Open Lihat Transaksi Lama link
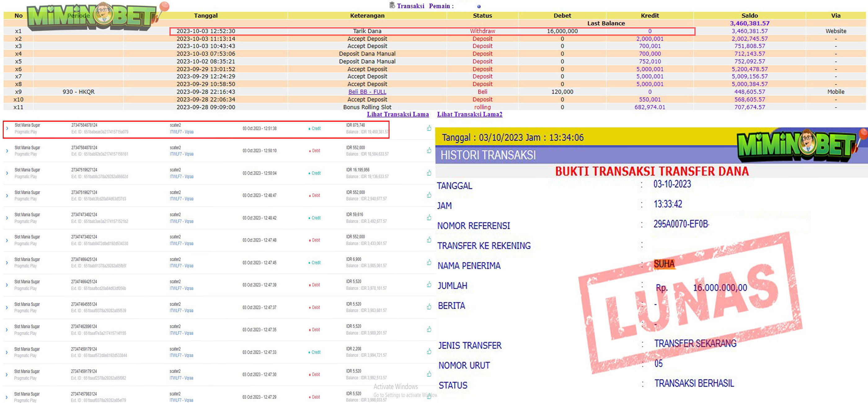This screenshot has width=868, height=403. 398,114
